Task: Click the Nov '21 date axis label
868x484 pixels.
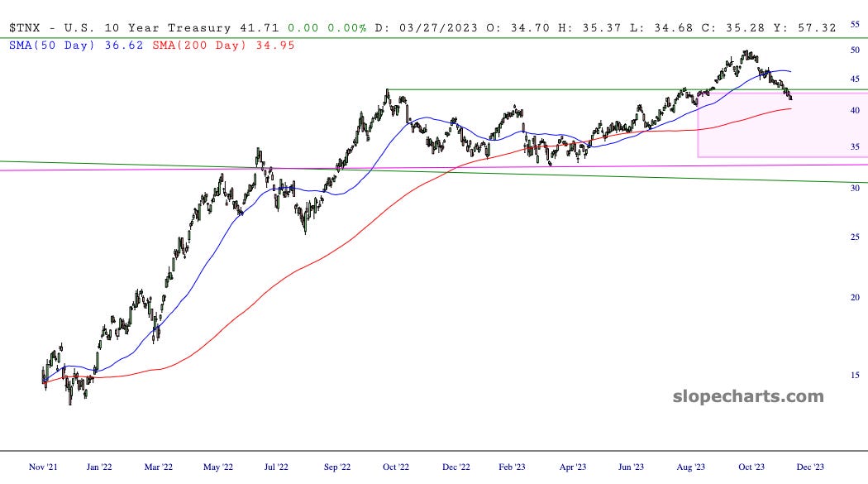Action: point(43,467)
